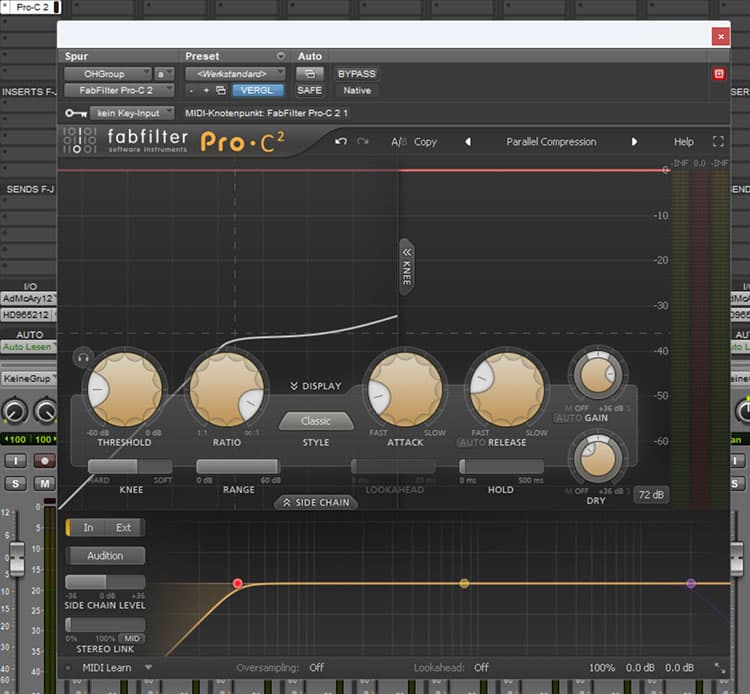Click the Side Chain Level slider
The image size is (750, 694).
point(105,582)
